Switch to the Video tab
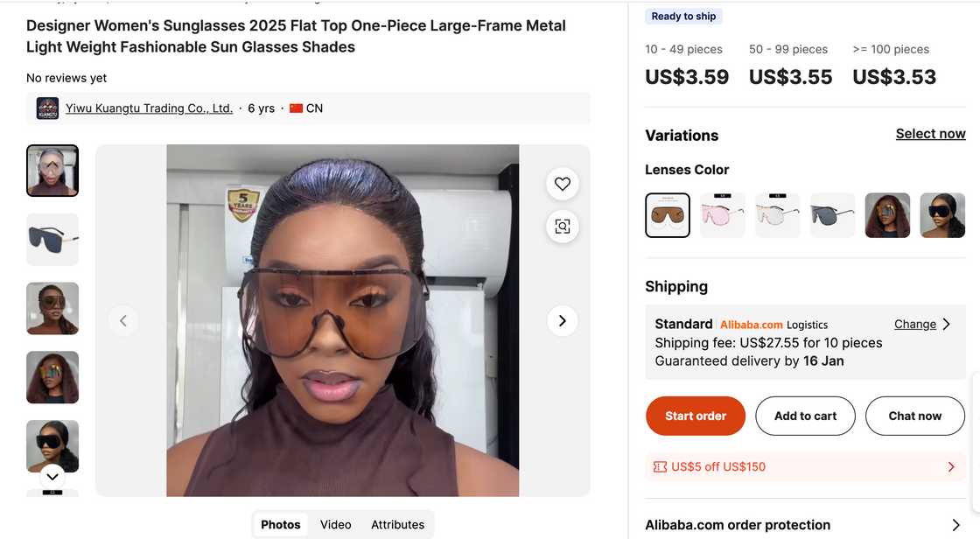980x539 pixels. tap(335, 525)
